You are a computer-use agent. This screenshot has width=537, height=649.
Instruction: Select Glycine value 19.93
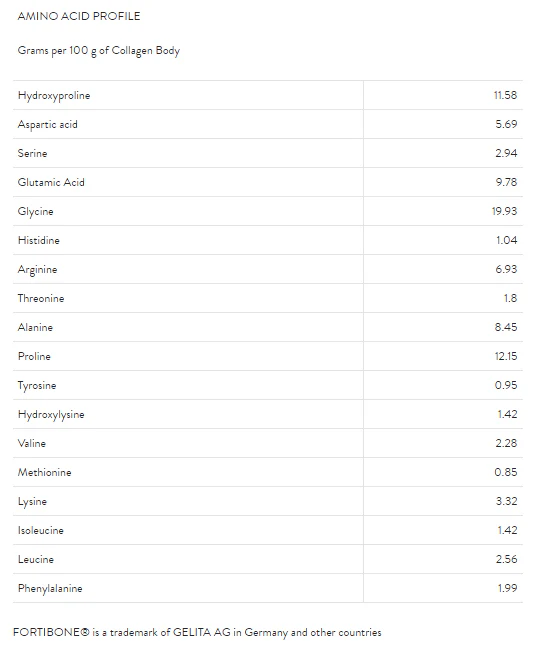[x=504, y=211]
